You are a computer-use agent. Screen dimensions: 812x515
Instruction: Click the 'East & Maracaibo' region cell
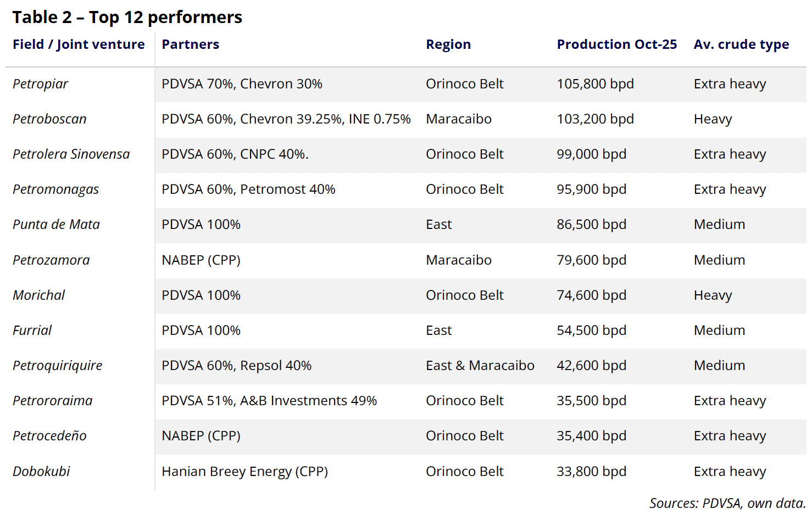[480, 366]
